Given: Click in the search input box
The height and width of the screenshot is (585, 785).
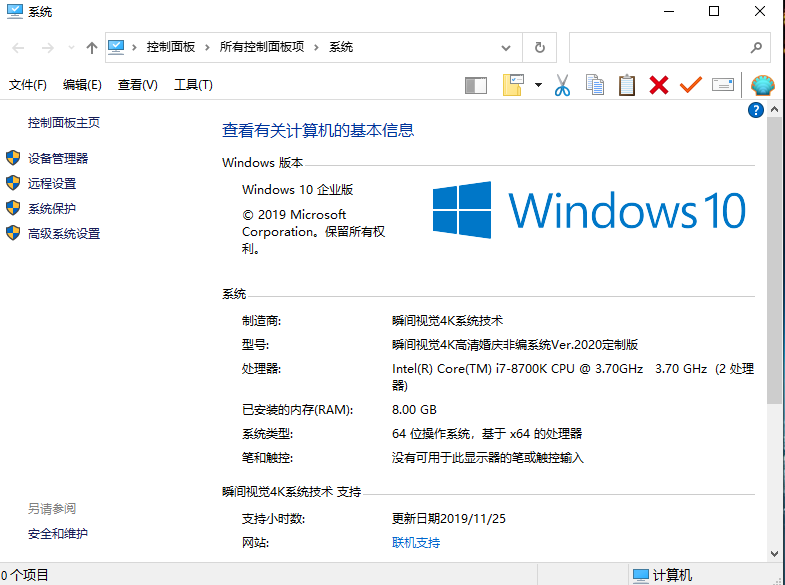Looking at the screenshot, I should 658,48.
